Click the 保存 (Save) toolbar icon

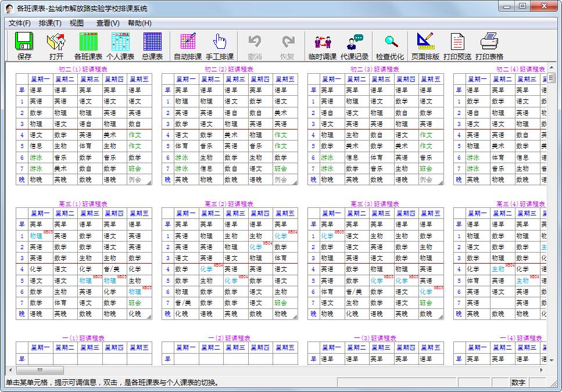click(x=24, y=46)
